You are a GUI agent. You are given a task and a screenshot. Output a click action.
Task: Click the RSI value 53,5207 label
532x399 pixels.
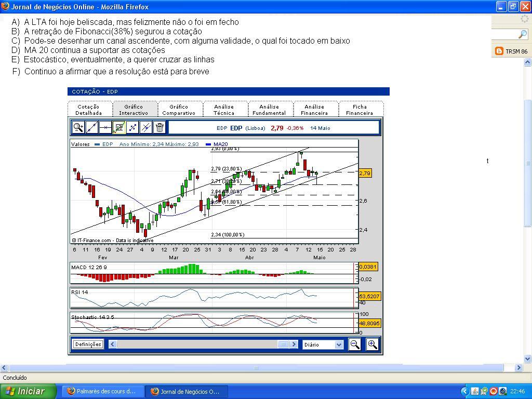pyautogui.click(x=369, y=296)
